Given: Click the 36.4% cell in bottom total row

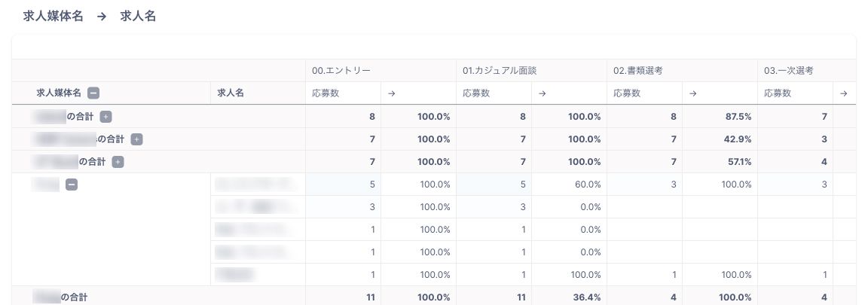Looking at the screenshot, I should tap(587, 297).
